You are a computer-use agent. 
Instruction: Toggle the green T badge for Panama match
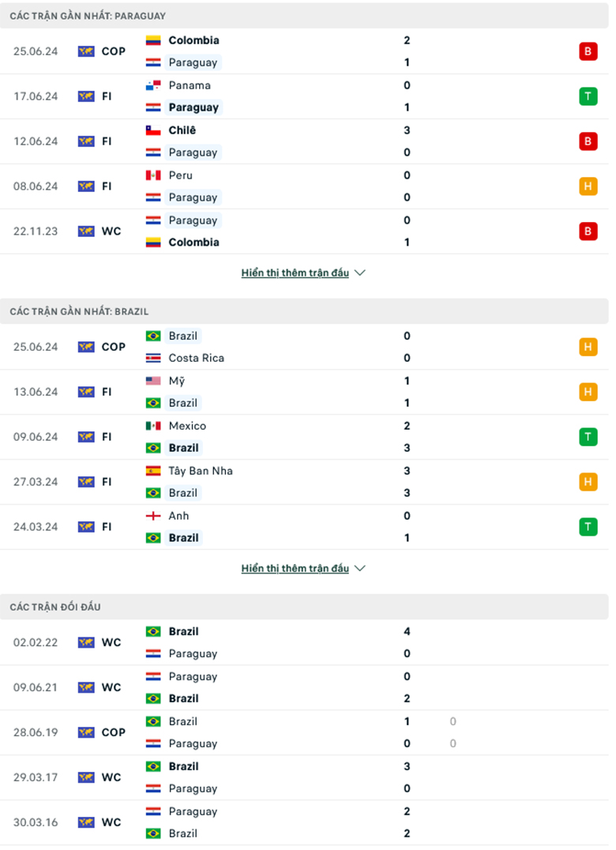click(588, 96)
